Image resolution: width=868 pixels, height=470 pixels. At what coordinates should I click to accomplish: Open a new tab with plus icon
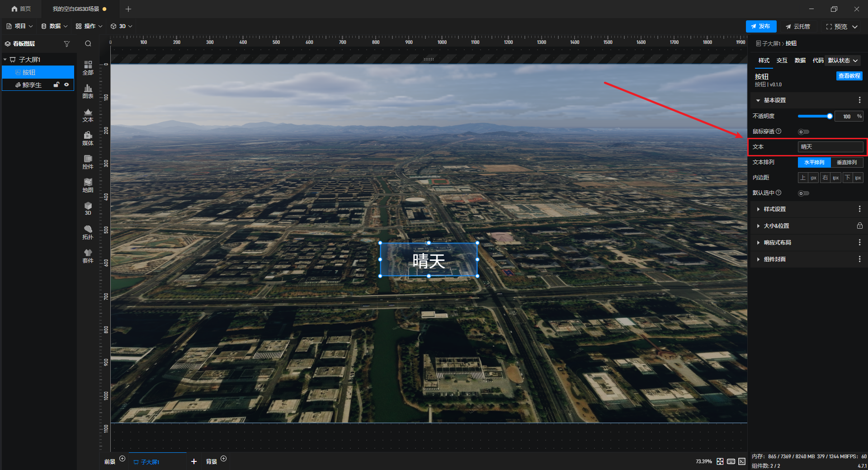pyautogui.click(x=128, y=9)
